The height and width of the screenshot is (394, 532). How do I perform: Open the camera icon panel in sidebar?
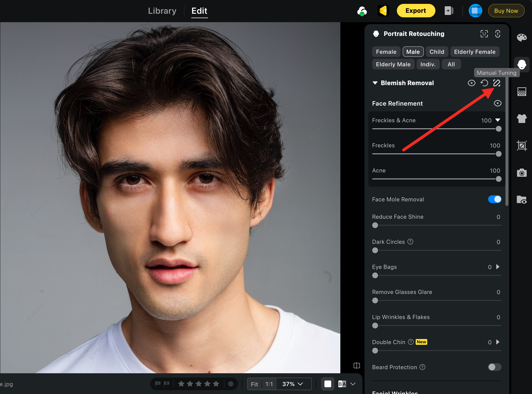pyautogui.click(x=522, y=173)
